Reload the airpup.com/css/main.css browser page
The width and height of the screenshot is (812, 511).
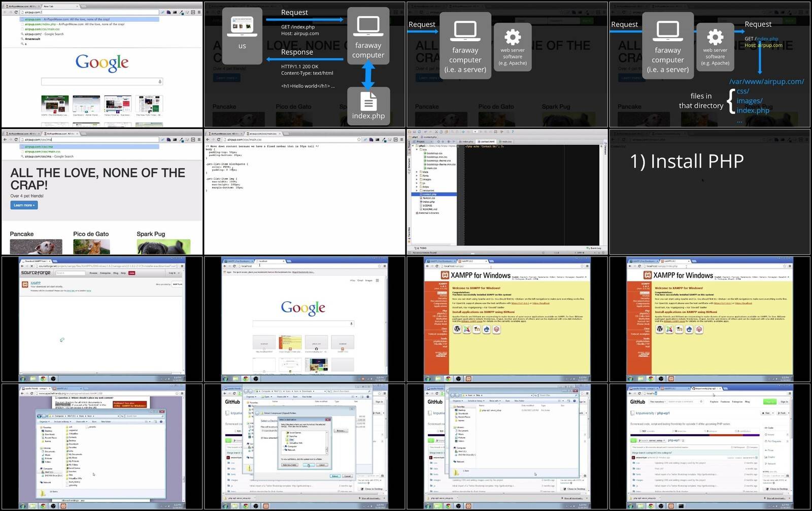[219, 139]
